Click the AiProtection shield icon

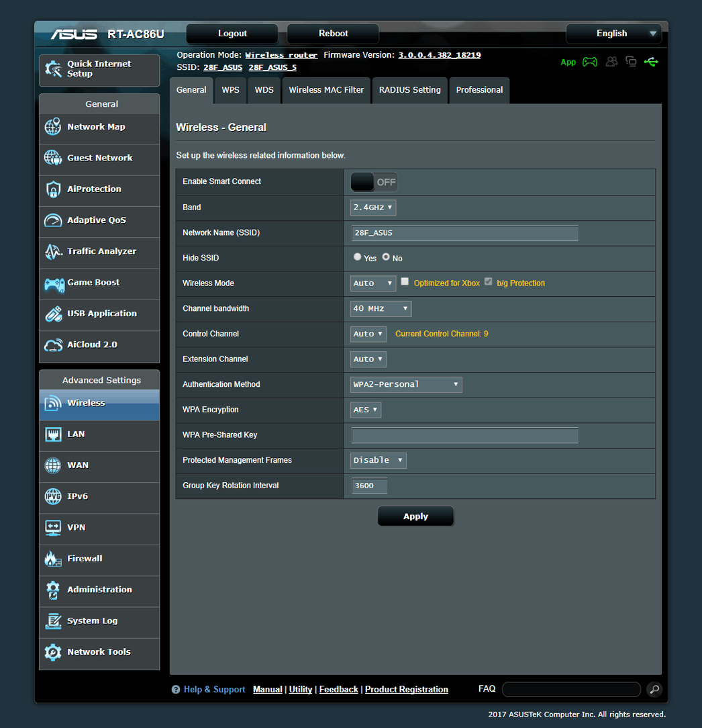(53, 189)
